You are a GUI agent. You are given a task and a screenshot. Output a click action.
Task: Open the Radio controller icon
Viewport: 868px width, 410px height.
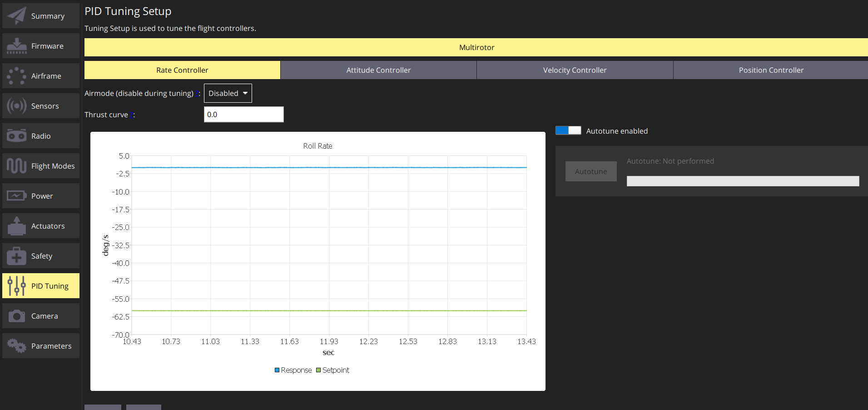17,136
